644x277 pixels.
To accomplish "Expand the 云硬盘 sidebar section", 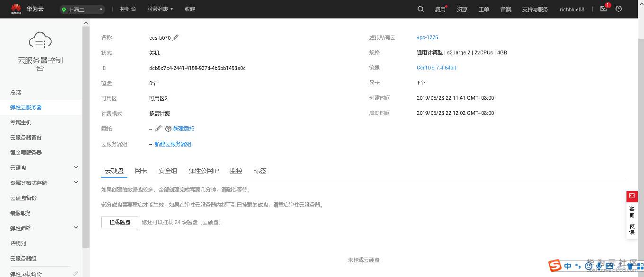I will pos(76,167).
